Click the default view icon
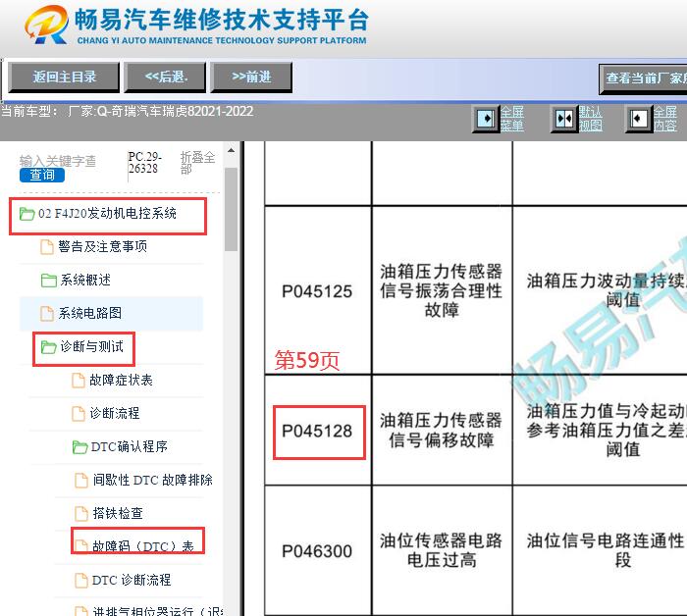Image resolution: width=687 pixels, height=616 pixels. pos(564,119)
